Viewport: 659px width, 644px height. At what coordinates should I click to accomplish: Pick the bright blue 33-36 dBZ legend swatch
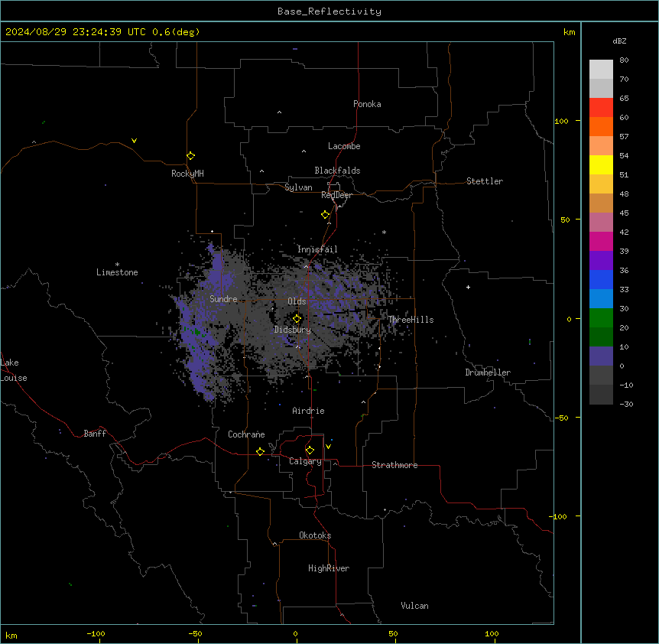tap(601, 279)
